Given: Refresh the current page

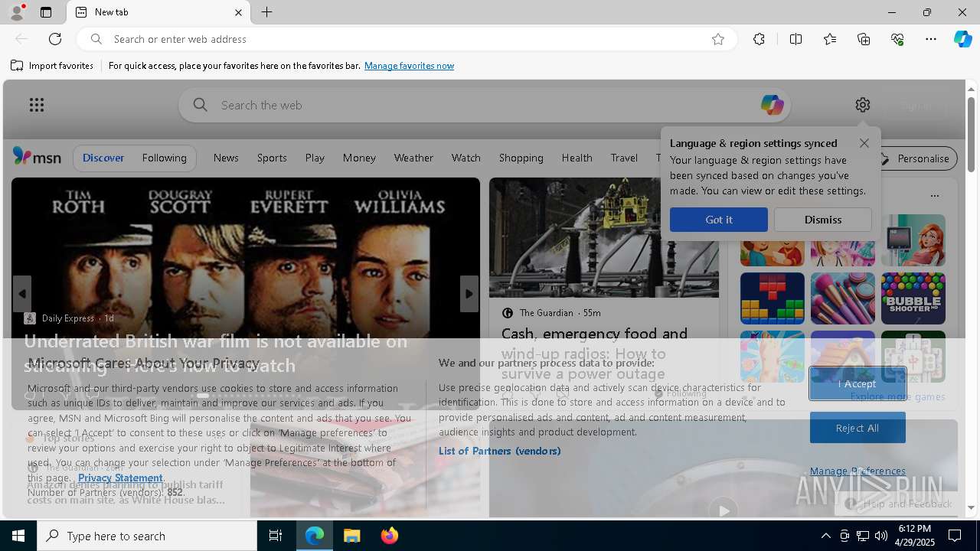Looking at the screenshot, I should [x=55, y=39].
